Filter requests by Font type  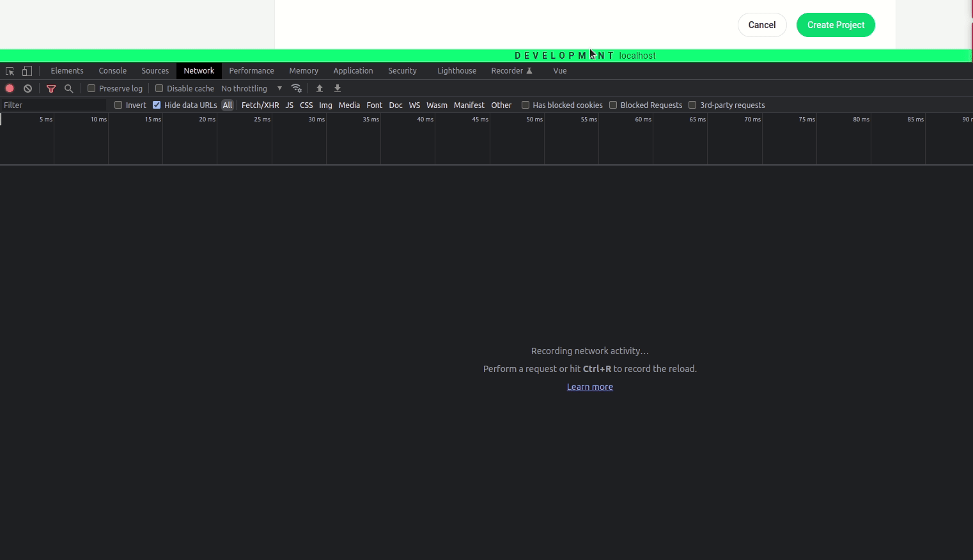pos(375,105)
